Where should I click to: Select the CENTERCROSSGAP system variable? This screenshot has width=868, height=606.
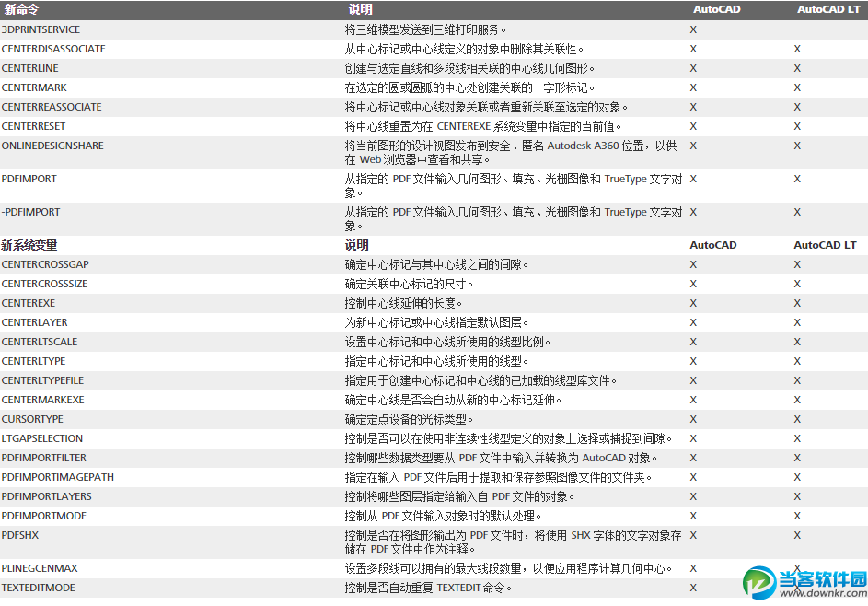click(45, 264)
